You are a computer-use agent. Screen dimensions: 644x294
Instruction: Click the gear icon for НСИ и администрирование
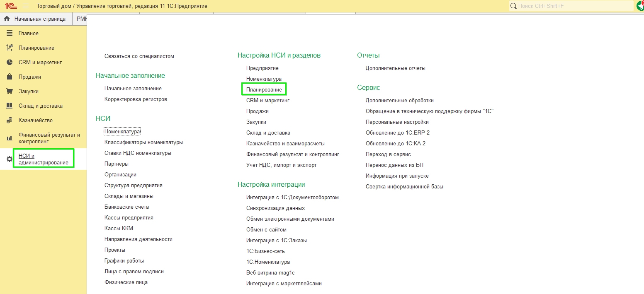10,159
